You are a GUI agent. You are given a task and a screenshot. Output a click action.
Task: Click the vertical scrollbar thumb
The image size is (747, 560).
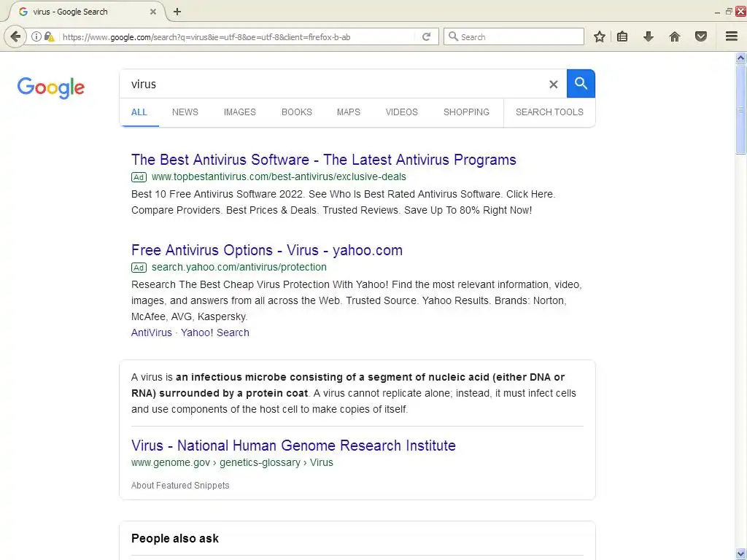click(741, 109)
